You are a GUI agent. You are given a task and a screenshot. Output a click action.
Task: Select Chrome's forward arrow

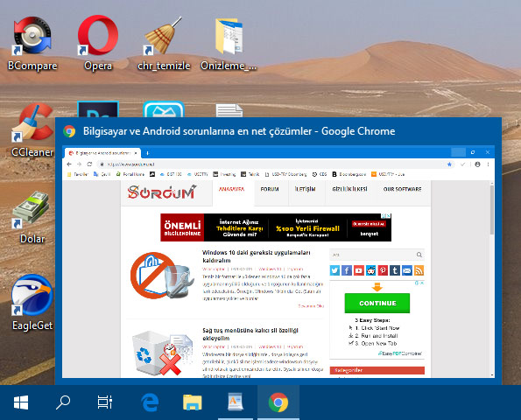point(79,164)
